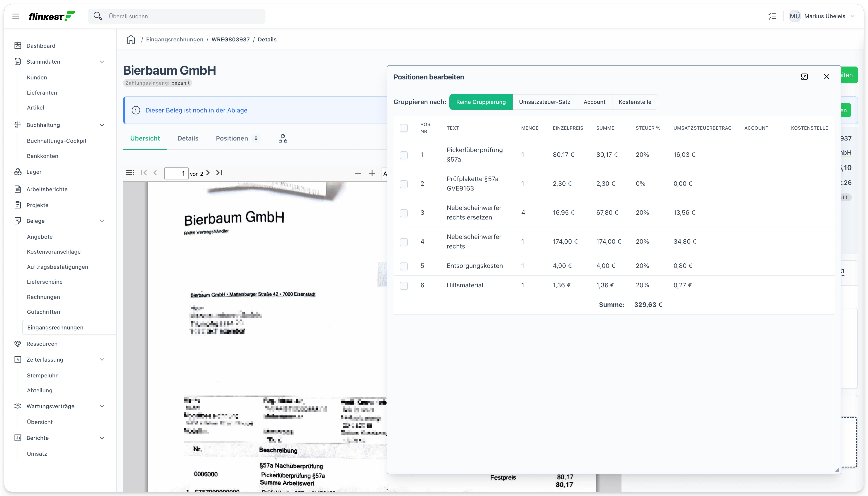Click the Belege sidebar icon
This screenshot has height=496, width=868.
18,221
